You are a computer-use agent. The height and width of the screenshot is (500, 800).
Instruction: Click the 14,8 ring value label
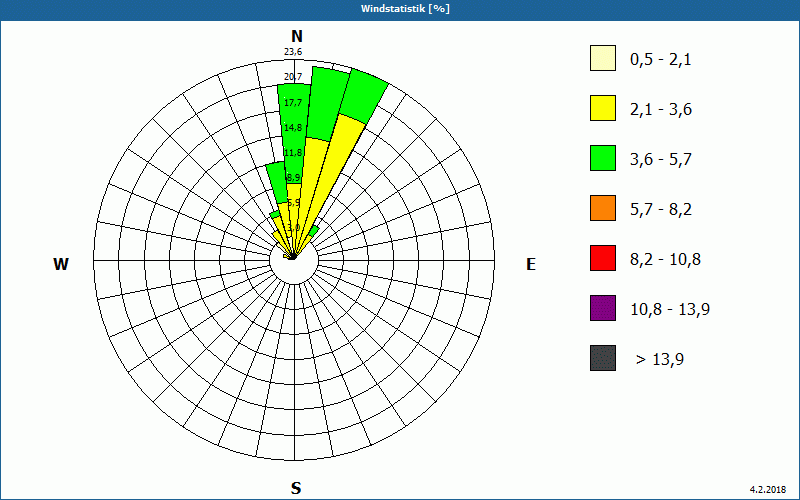click(293, 128)
